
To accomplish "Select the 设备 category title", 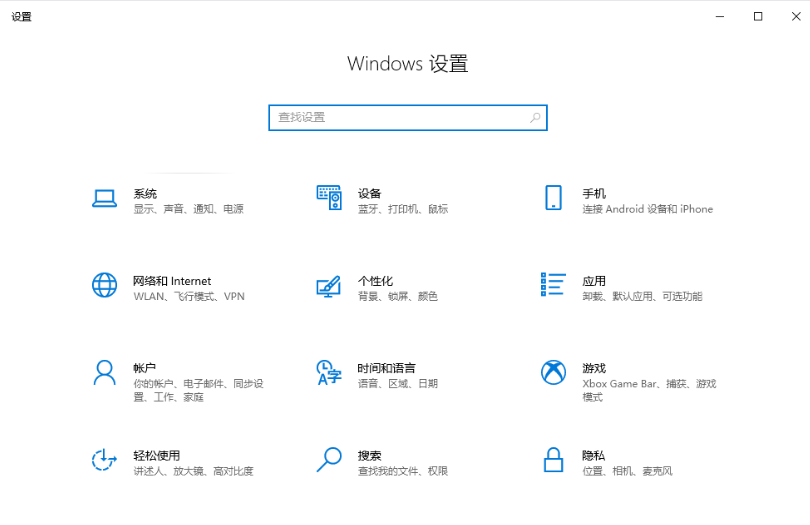I will click(x=369, y=194).
